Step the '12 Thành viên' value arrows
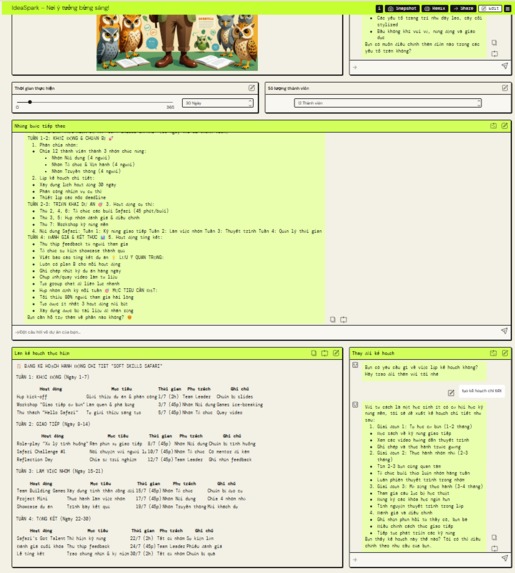The image size is (515, 573). point(478,103)
